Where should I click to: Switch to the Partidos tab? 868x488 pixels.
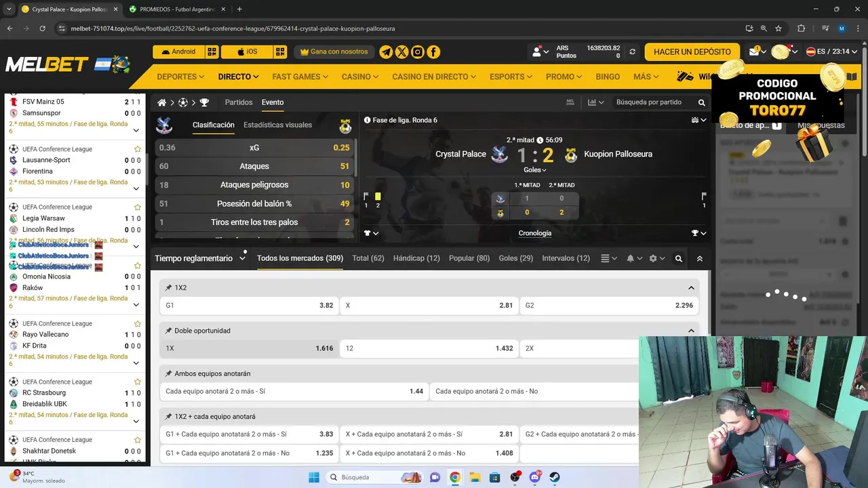(x=239, y=102)
